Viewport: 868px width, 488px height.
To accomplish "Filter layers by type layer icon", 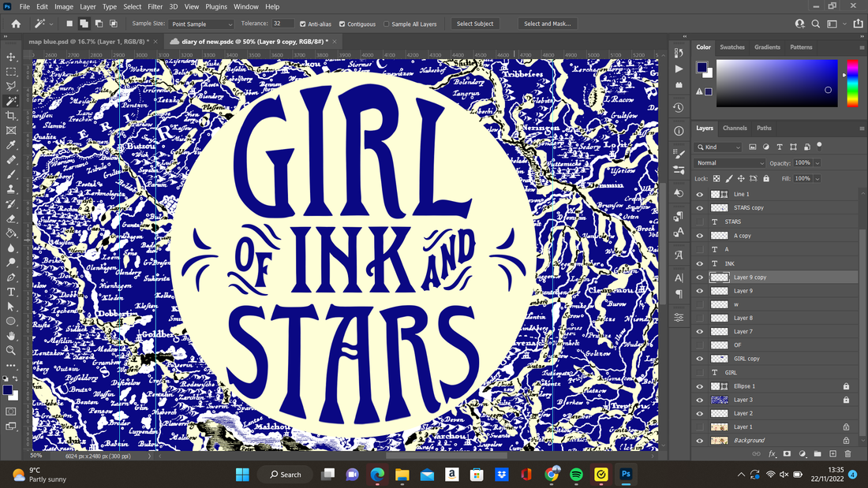I will click(x=780, y=147).
